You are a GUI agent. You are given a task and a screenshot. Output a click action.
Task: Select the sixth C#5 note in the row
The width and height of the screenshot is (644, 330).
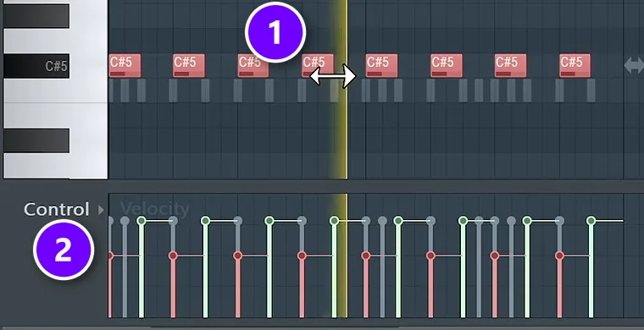[x=447, y=66]
